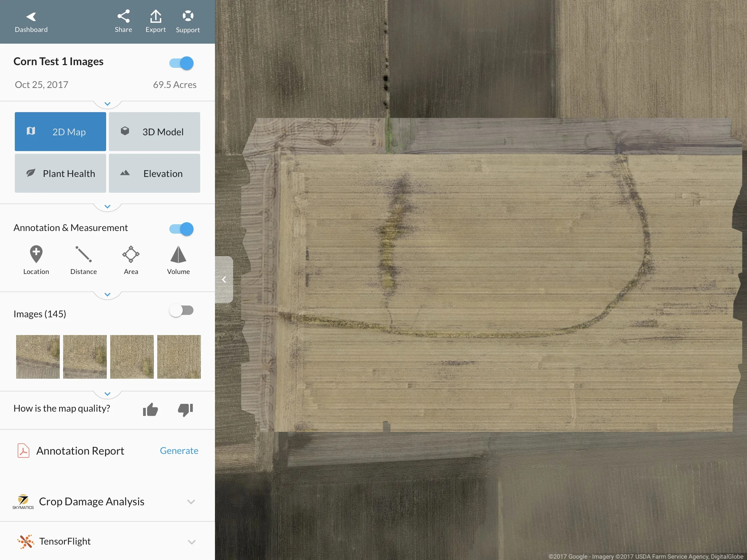
Task: Collapse the sidebar panel arrow
Action: (224, 279)
